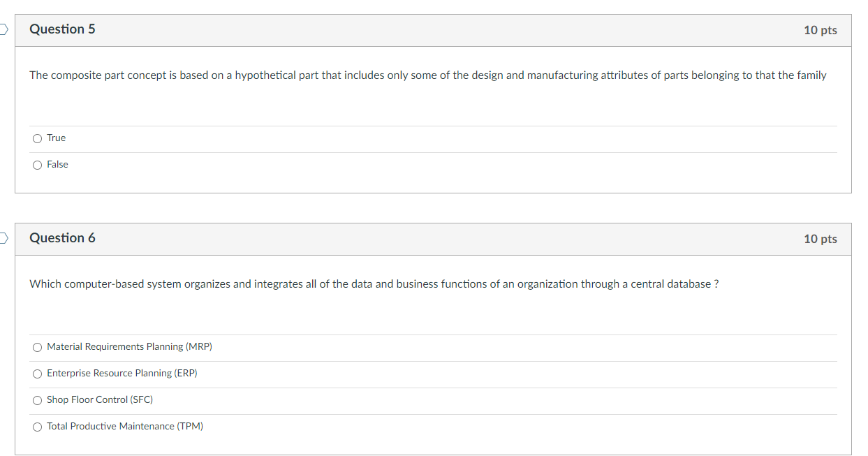868x456 pixels.
Task: Click the 'Question 6' header title
Action: [62, 238]
